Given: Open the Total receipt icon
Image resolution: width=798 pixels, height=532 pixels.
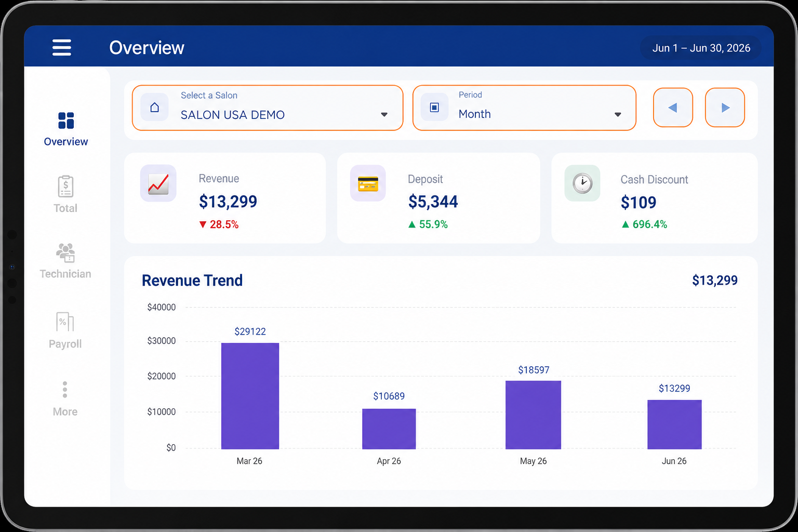Looking at the screenshot, I should pos(65,186).
